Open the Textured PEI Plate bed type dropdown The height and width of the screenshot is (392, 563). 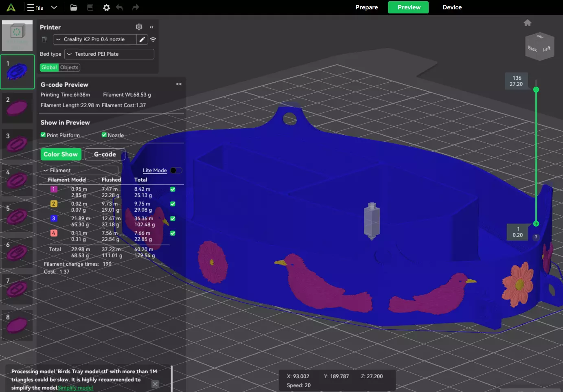109,54
